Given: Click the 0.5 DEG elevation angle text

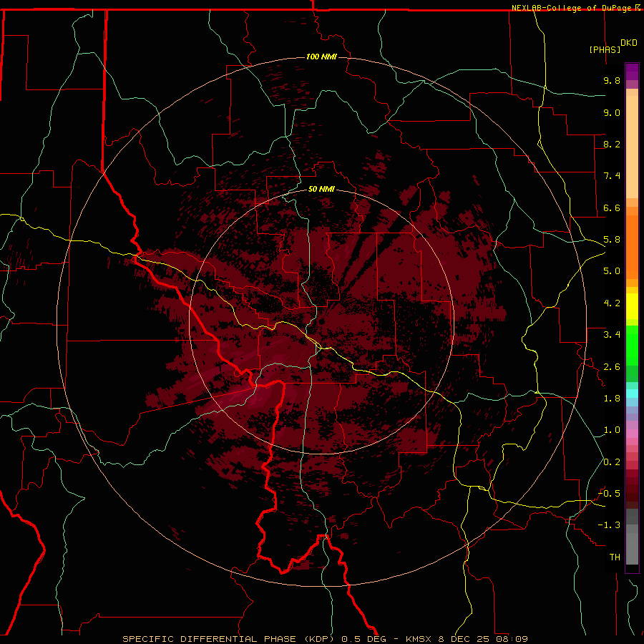Looking at the screenshot, I should tap(364, 639).
